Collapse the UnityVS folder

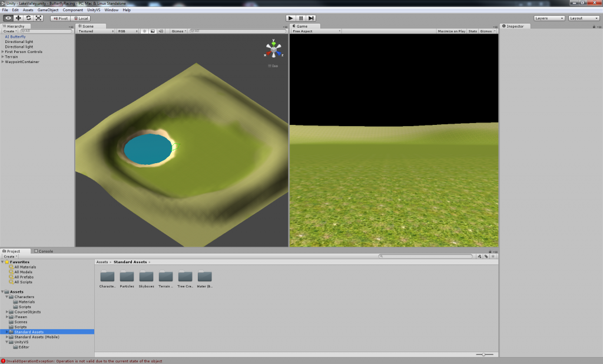coord(7,342)
